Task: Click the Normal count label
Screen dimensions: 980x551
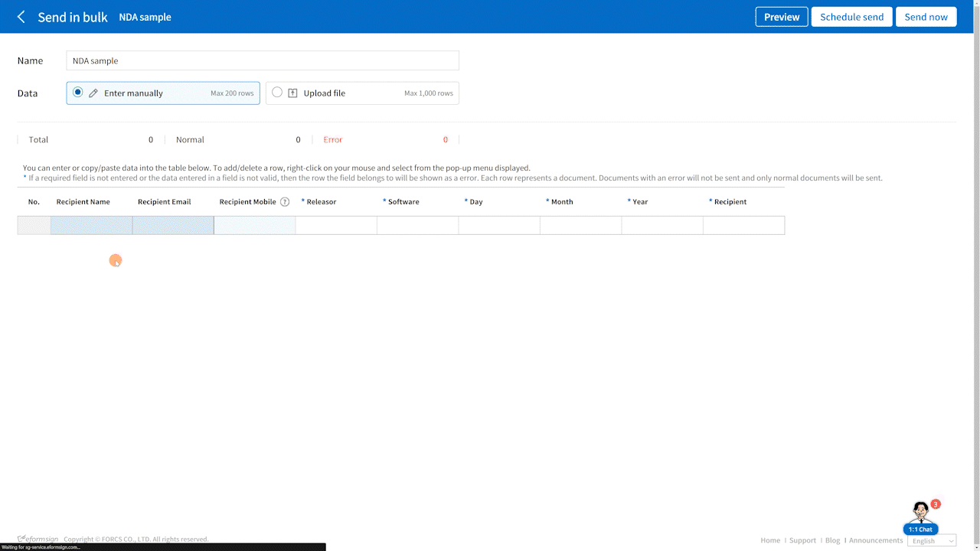Action: pyautogui.click(x=190, y=140)
